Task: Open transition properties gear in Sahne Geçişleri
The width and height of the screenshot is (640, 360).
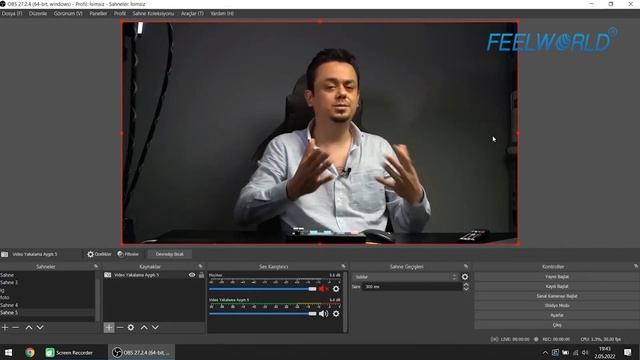Action: tap(465, 277)
